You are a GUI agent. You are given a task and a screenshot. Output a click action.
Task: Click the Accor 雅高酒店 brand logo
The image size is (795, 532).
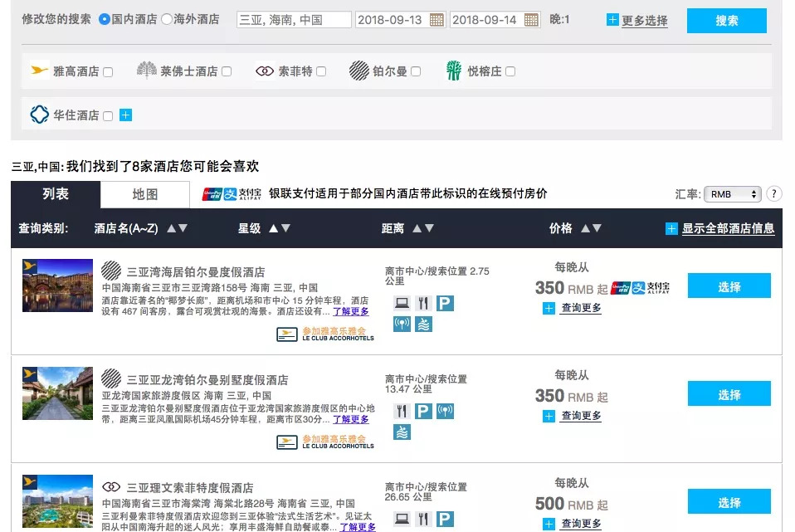tap(39, 71)
